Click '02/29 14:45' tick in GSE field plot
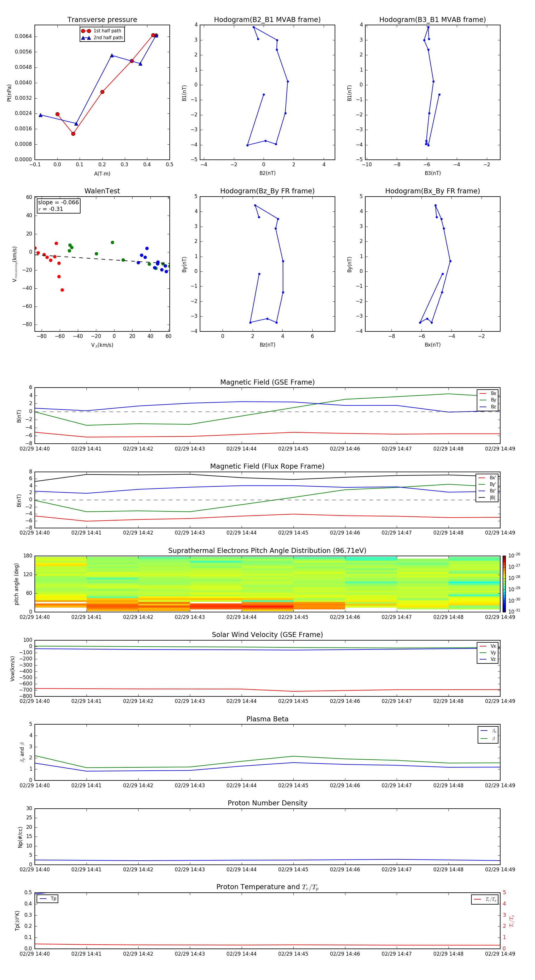 coord(293,449)
